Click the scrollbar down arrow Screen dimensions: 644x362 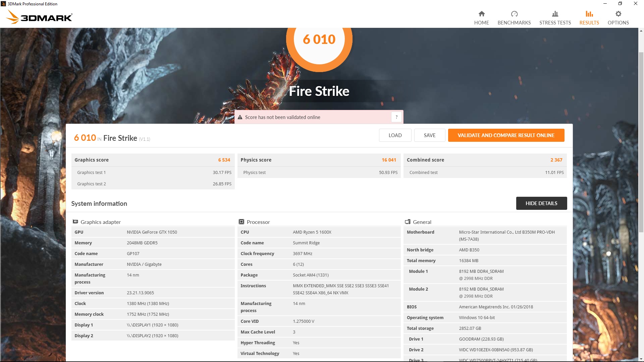coord(641,359)
